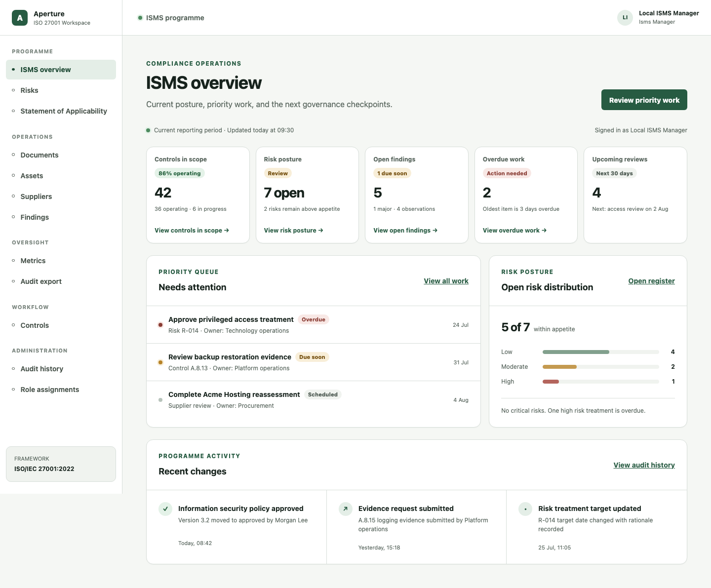This screenshot has height=588, width=711.
Task: Open Risk treatment target updated entry
Action: point(596,527)
